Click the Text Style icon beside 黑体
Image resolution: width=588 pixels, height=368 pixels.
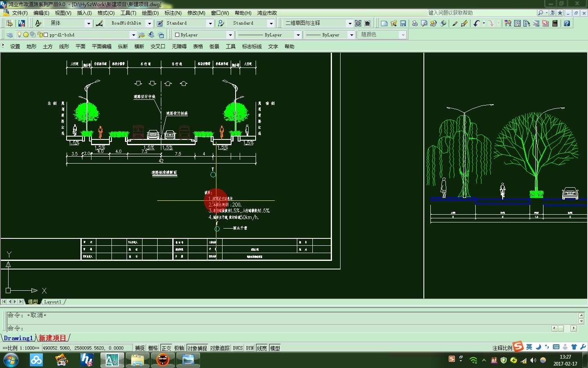coord(38,23)
